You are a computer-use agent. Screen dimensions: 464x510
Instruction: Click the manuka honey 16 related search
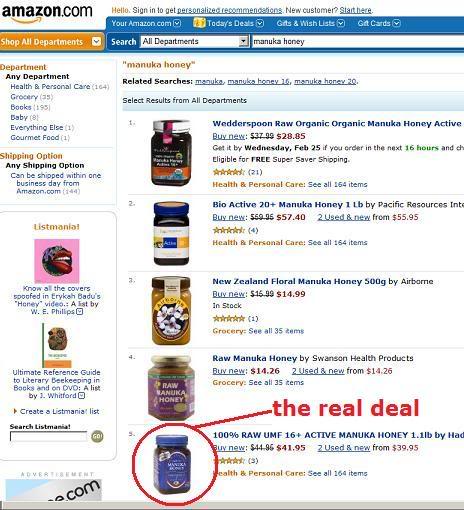tap(258, 81)
